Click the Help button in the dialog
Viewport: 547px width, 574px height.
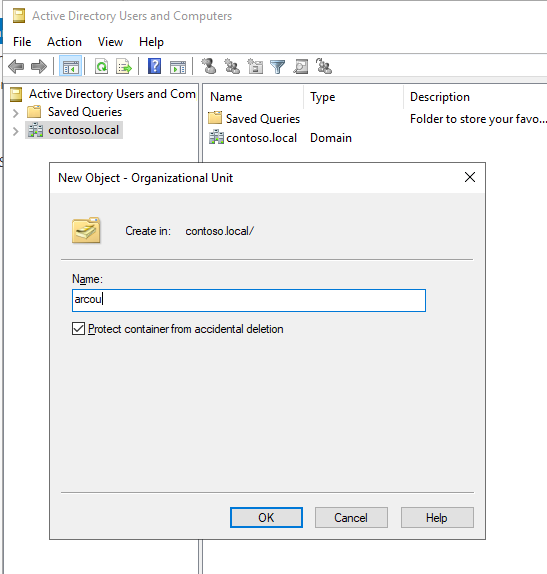437,517
